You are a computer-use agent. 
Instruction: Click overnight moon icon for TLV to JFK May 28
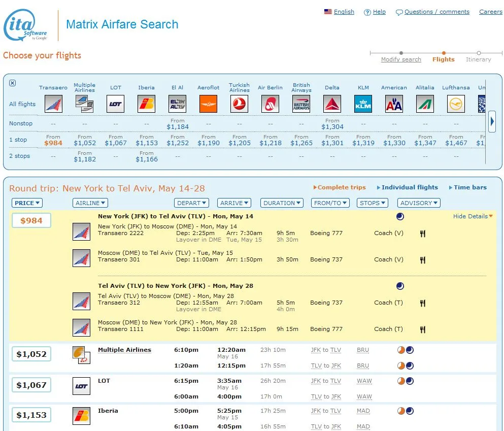tap(400, 286)
